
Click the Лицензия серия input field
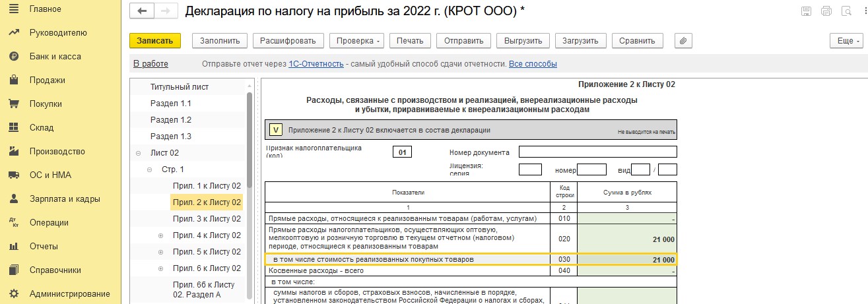click(530, 169)
